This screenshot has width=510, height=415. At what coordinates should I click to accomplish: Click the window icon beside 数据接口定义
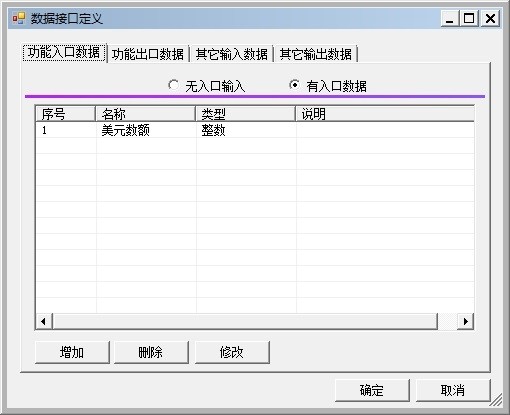(19, 18)
